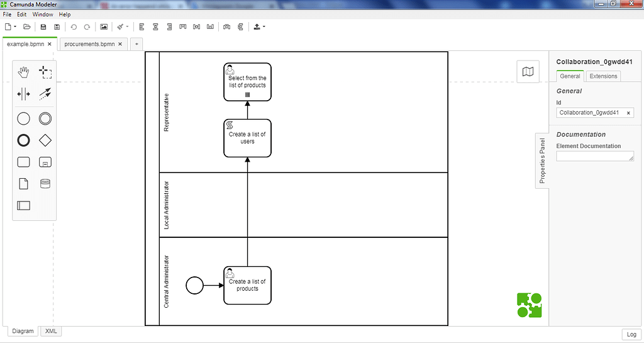Screen dimensions: 644x343
Task: Switch to the XML view tab
Action: (51, 331)
